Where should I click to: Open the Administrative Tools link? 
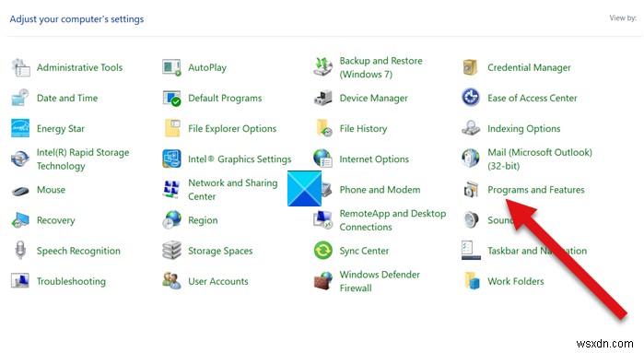(79, 67)
